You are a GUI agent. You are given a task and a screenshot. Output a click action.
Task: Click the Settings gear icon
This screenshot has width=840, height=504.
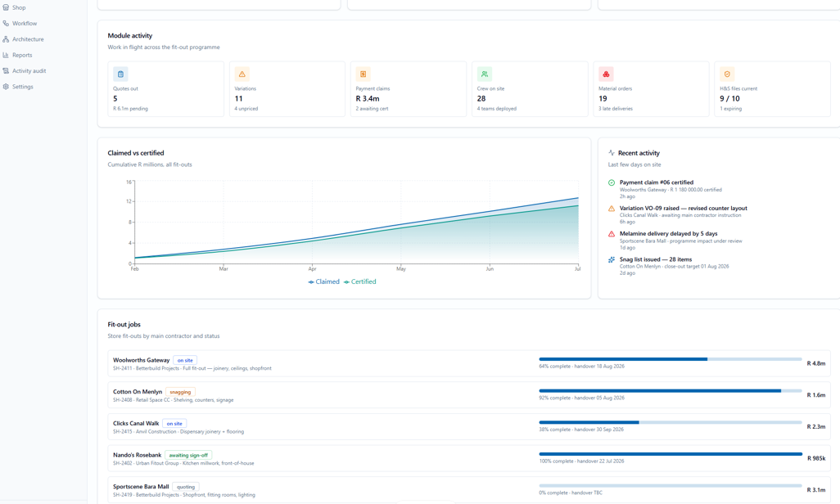pyautogui.click(x=6, y=87)
